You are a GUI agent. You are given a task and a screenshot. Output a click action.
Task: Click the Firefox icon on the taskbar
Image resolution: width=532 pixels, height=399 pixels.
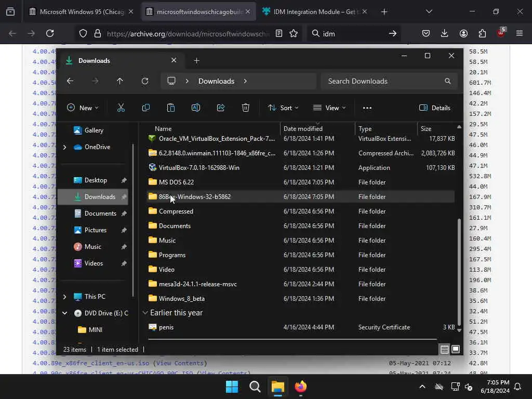coord(301,387)
